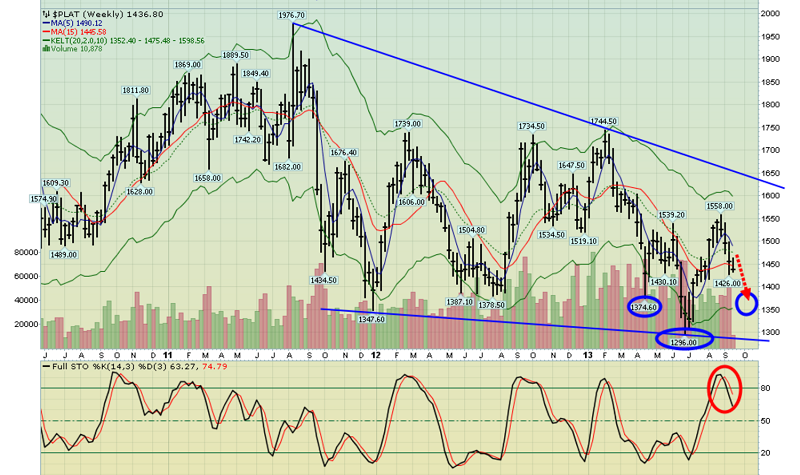The image size is (800, 475).
Task: Click the red circle on the stochastic peak
Action: coord(726,389)
